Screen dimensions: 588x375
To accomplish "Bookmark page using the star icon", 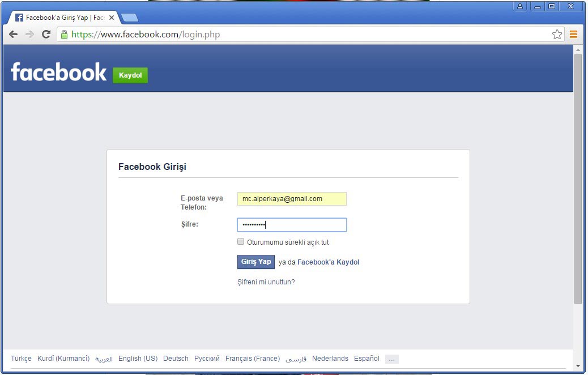I will 557,35.
